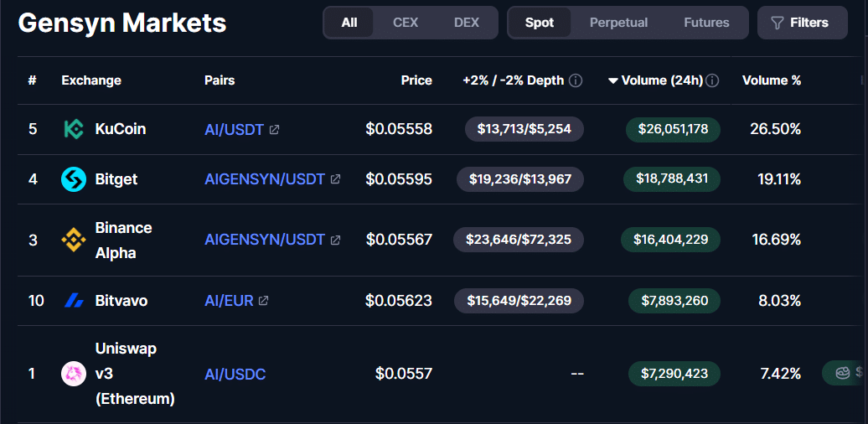Click the KuCoin exchange name

click(x=121, y=130)
